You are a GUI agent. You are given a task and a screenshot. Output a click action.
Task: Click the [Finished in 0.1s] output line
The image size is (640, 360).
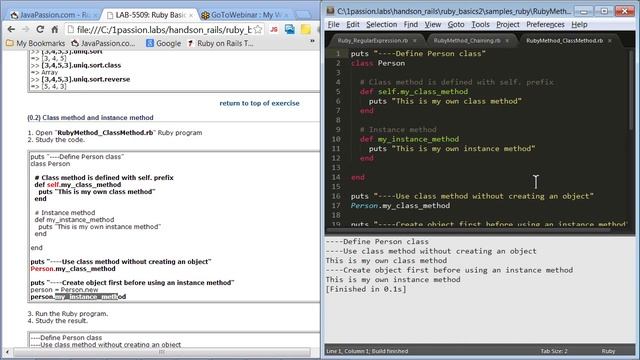click(366, 289)
